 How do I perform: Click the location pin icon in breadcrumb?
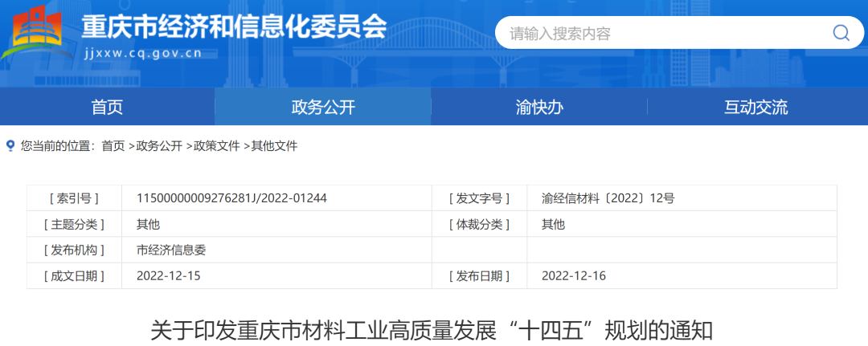click(10, 146)
